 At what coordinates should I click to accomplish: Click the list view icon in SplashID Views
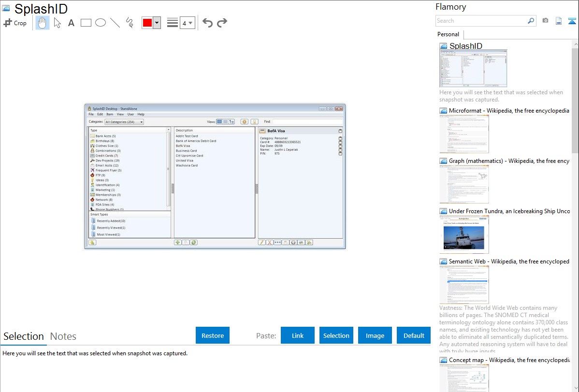tap(225, 121)
